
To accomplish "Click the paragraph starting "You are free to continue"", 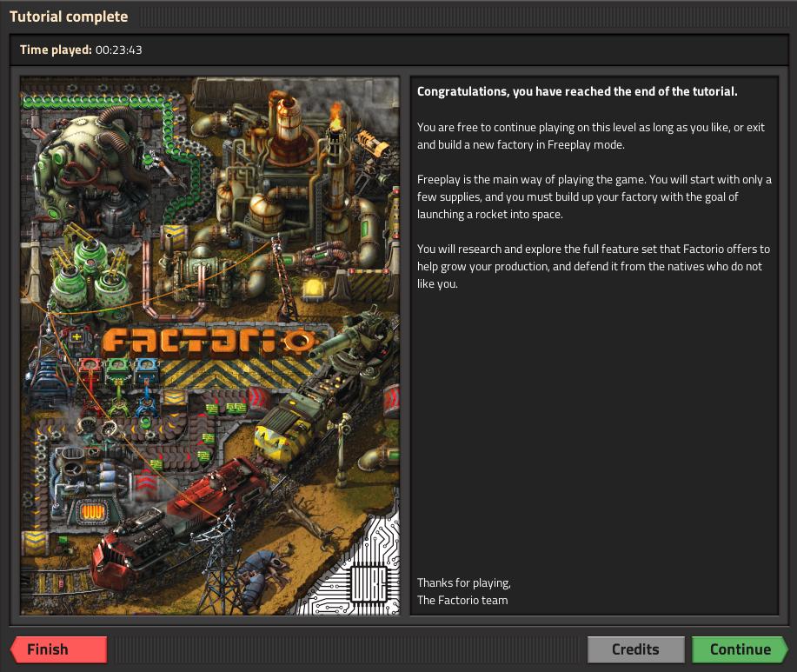I will (591, 136).
